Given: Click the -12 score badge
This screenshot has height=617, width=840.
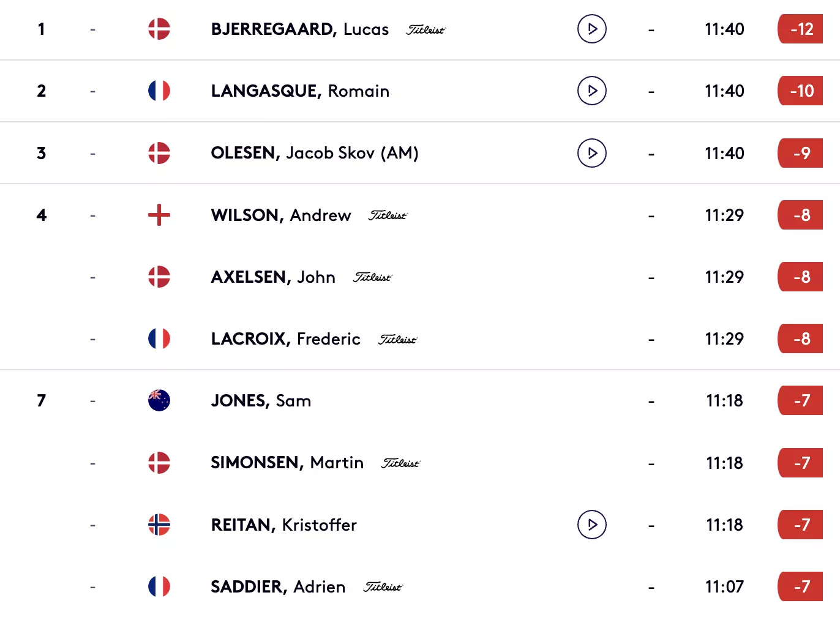Looking at the screenshot, I should click(801, 29).
